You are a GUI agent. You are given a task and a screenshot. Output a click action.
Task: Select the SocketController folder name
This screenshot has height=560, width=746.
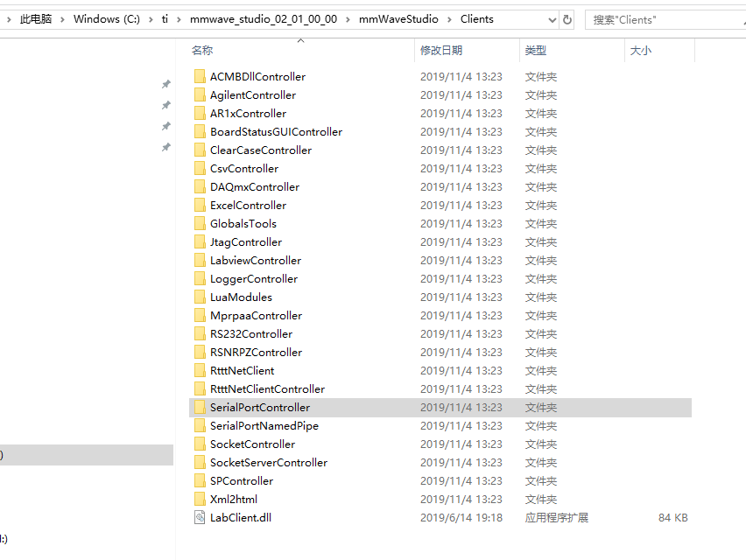coord(253,444)
